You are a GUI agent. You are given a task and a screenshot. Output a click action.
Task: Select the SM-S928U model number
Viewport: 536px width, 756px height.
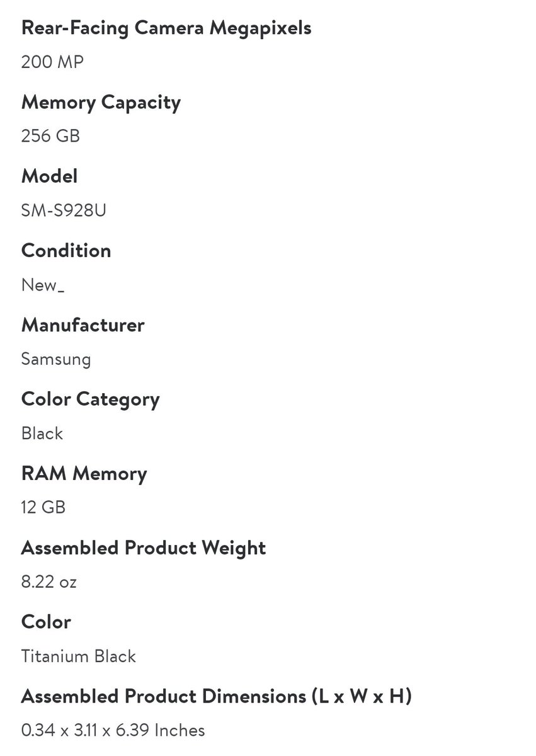[x=64, y=210]
